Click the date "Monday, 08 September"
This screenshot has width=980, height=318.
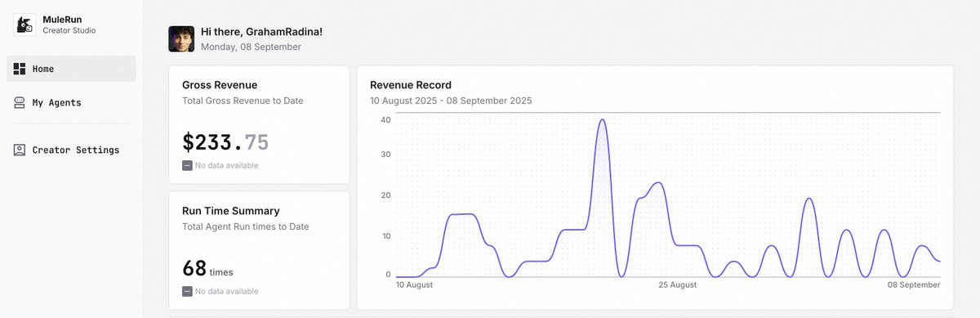pos(251,47)
